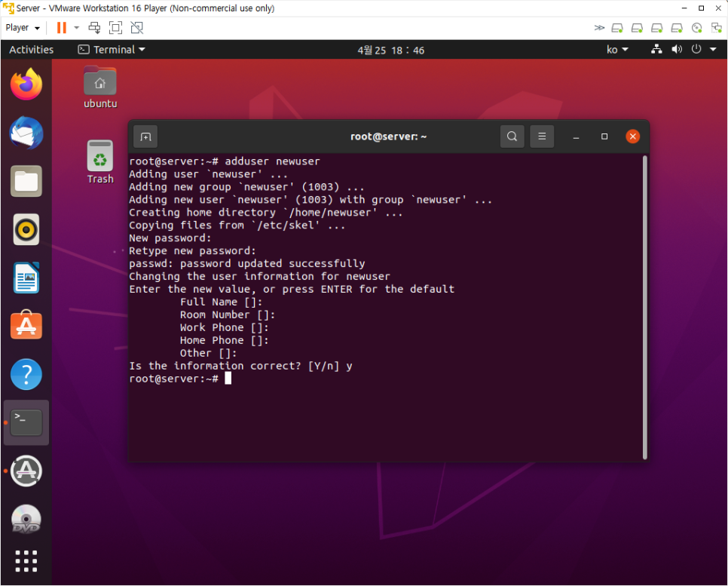
Task: Click the terminal cursor at the last prompt
Action: [228, 379]
